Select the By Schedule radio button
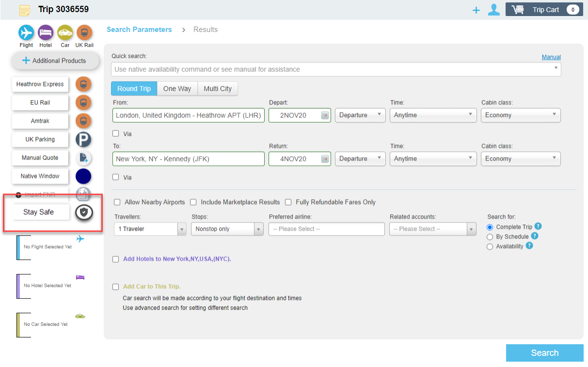Viewport: 588px width, 367px height. (x=490, y=237)
